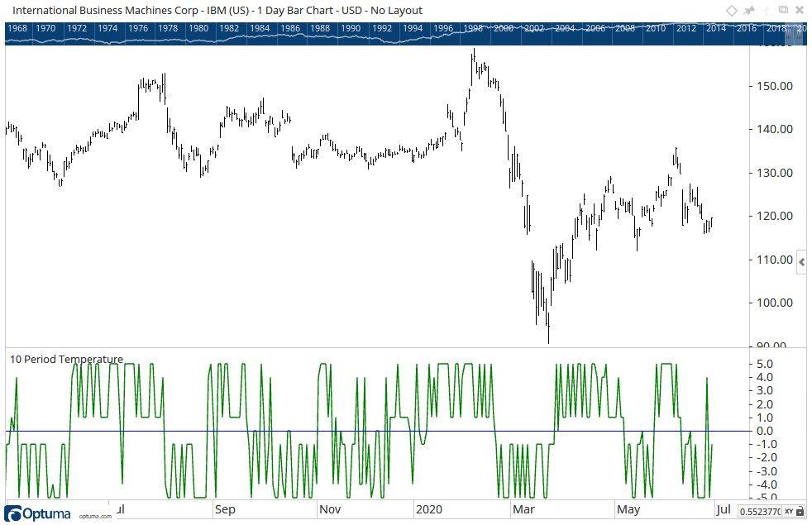The width and height of the screenshot is (812, 525).
Task: Close the IBM chart with the X icon
Action: tap(800, 11)
